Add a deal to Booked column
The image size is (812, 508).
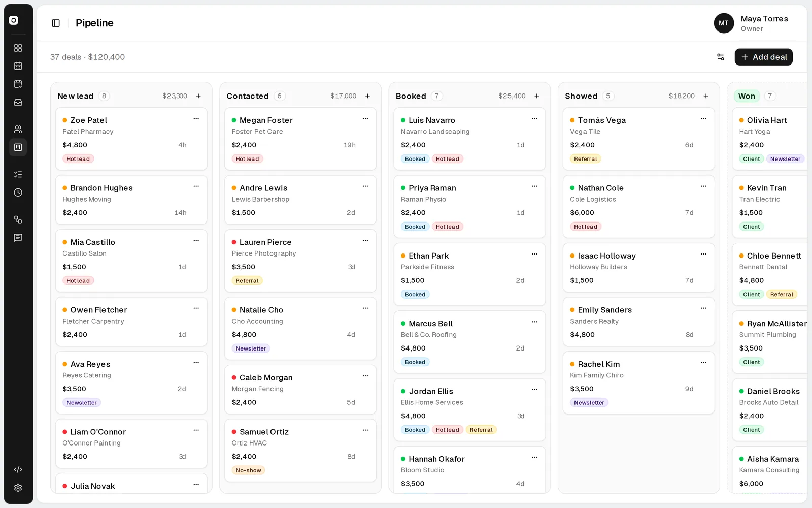click(537, 96)
